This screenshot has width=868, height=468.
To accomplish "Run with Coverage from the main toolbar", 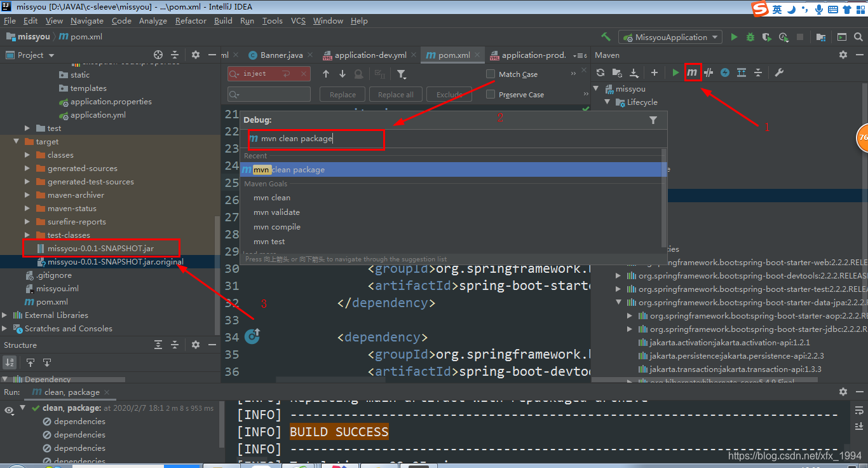I will (x=767, y=37).
